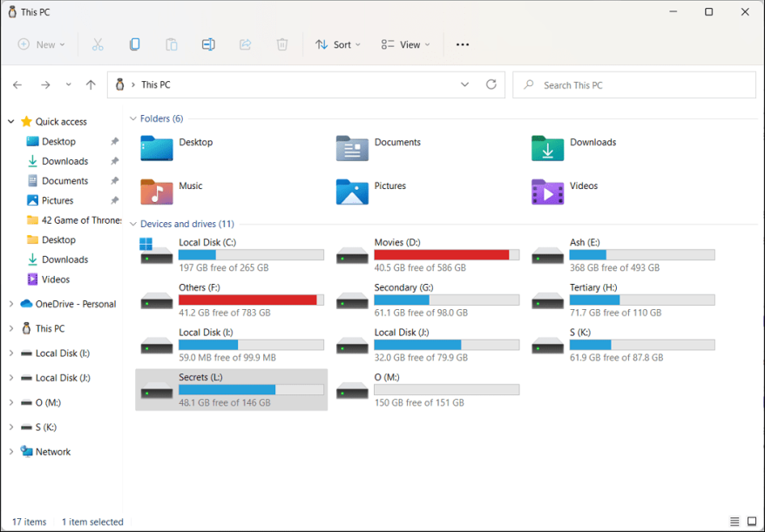
Task: Click the Delete trash icon
Action: 282,44
